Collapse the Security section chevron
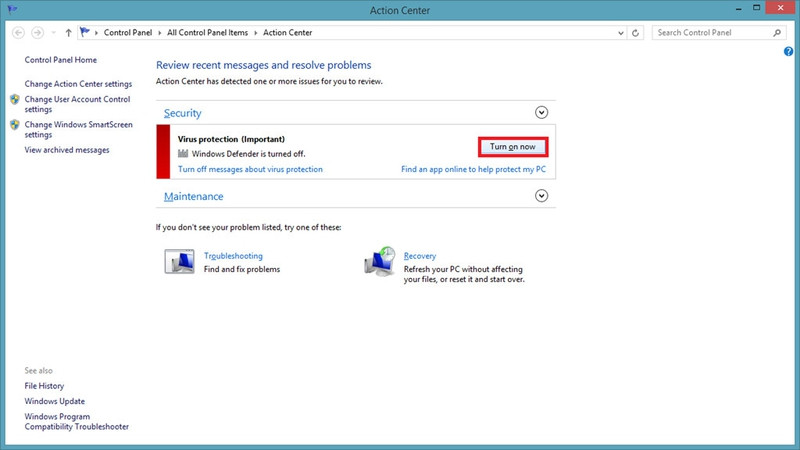800x450 pixels. [x=542, y=113]
